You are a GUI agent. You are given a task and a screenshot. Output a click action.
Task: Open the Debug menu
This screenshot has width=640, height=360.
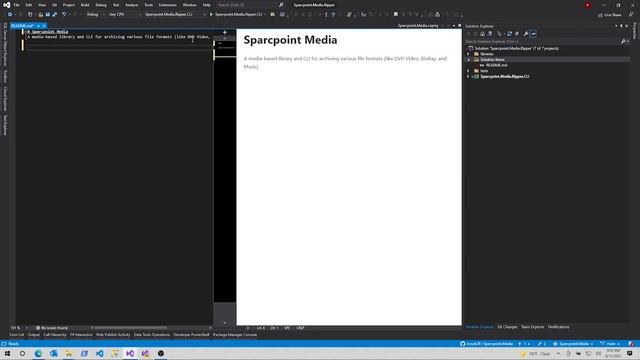click(x=101, y=5)
